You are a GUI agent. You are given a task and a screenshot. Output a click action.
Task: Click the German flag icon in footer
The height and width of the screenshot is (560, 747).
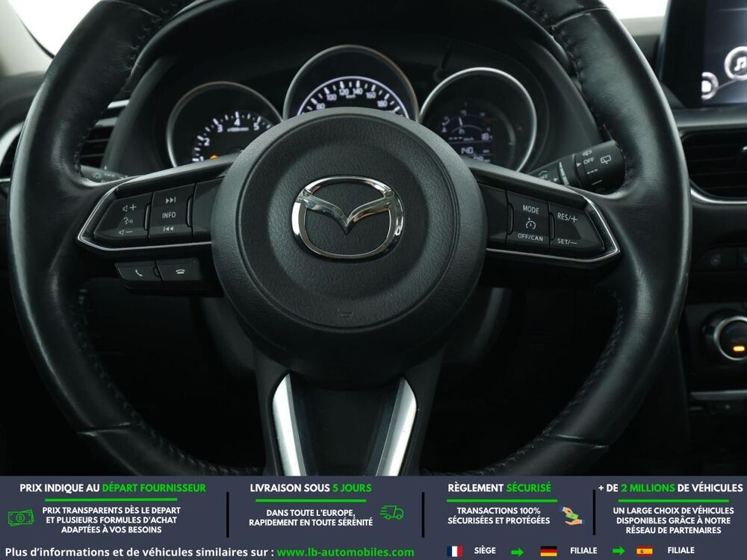pos(549,551)
